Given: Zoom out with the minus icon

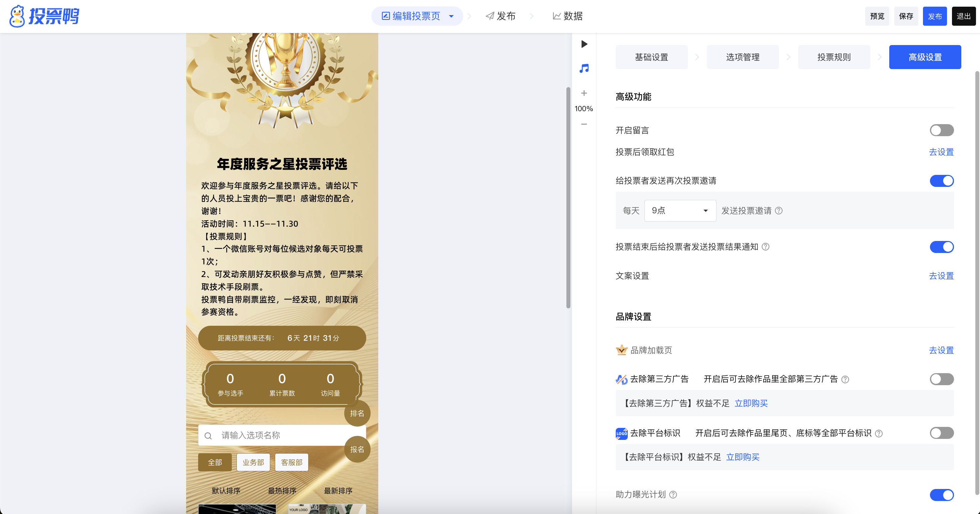Looking at the screenshot, I should pos(584,124).
